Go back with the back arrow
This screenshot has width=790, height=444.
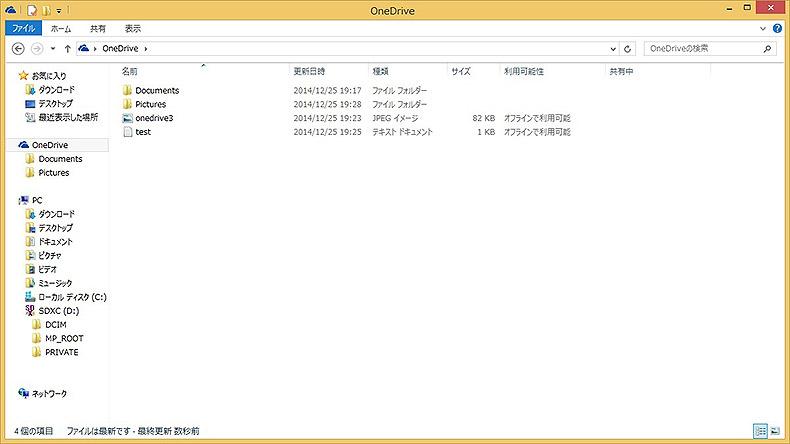click(18, 48)
